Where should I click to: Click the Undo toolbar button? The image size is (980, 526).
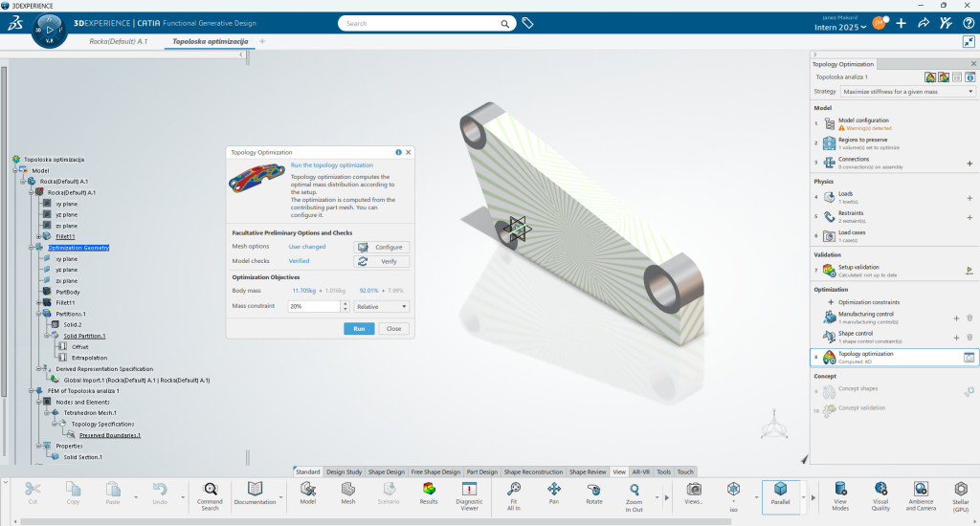(160, 493)
